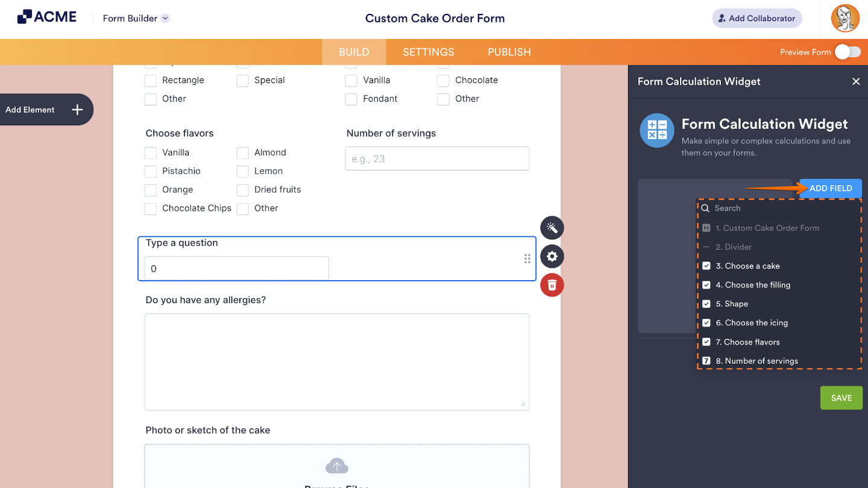Screen dimensions: 868x488
Task: Check the Vanilla flavor checkbox
Action: point(150,152)
